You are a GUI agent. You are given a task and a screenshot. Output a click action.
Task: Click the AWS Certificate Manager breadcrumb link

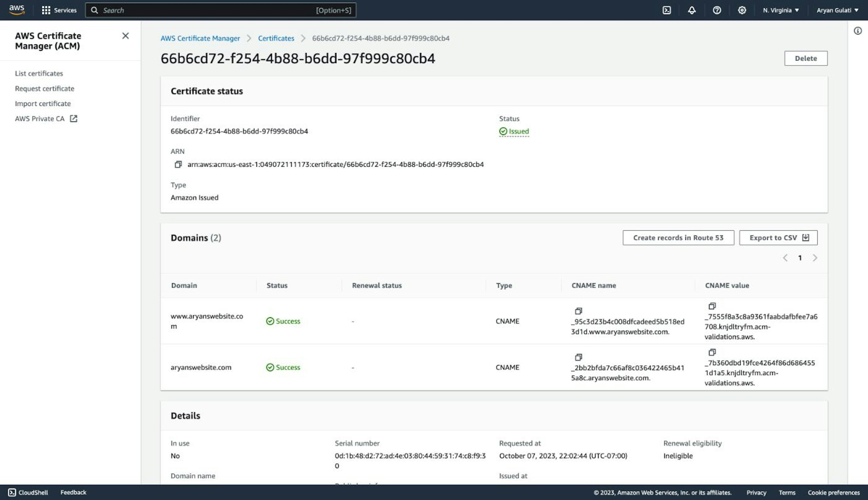[200, 38]
